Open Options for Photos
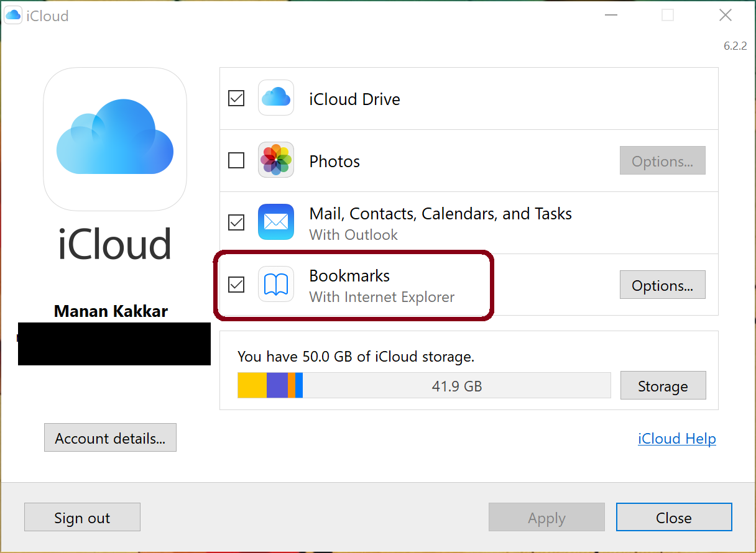Image resolution: width=756 pixels, height=553 pixels. [x=662, y=160]
